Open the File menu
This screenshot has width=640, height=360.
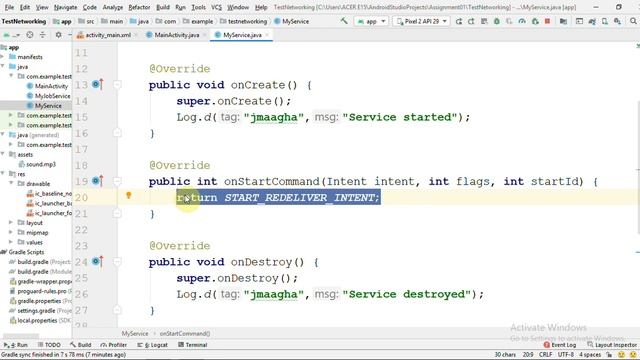point(9,7)
